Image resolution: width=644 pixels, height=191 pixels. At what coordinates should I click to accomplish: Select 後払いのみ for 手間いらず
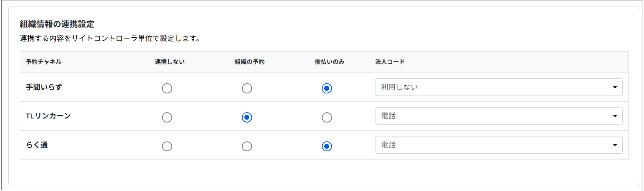pos(327,88)
